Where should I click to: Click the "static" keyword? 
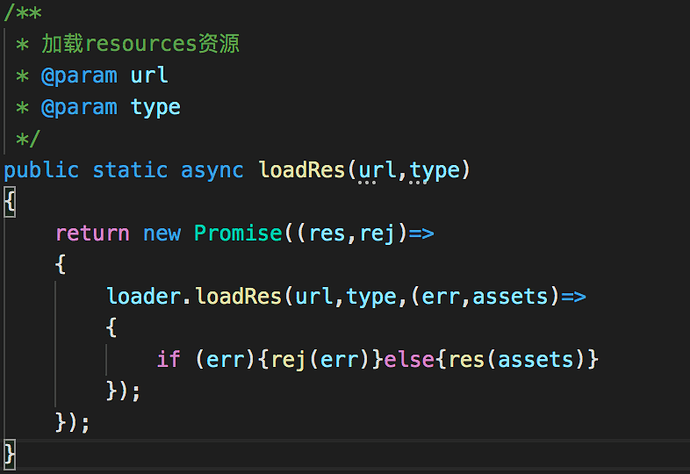(130, 170)
